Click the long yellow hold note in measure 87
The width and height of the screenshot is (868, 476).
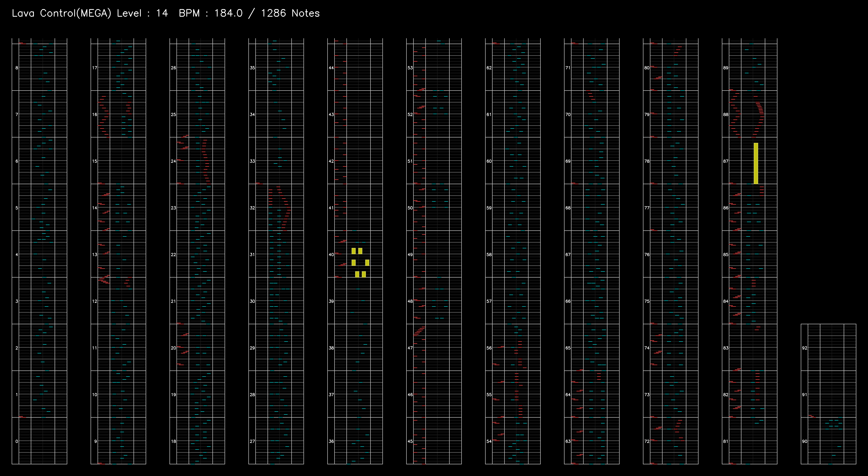coord(756,163)
